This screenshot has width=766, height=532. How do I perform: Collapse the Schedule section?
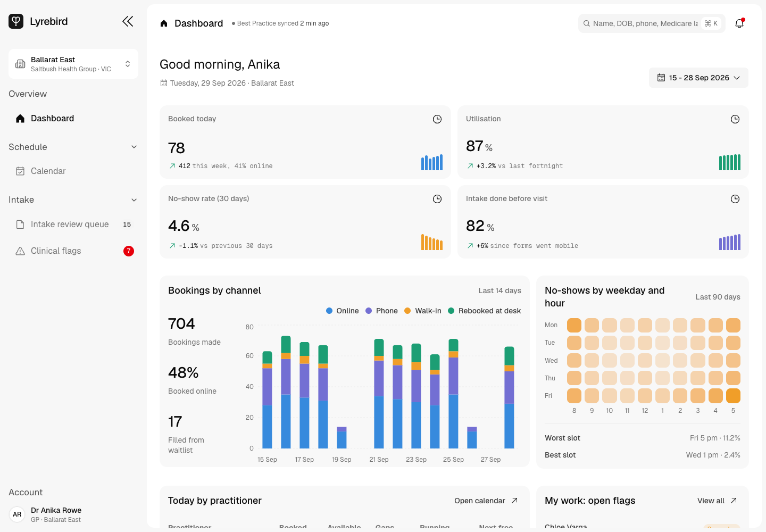coord(73,147)
